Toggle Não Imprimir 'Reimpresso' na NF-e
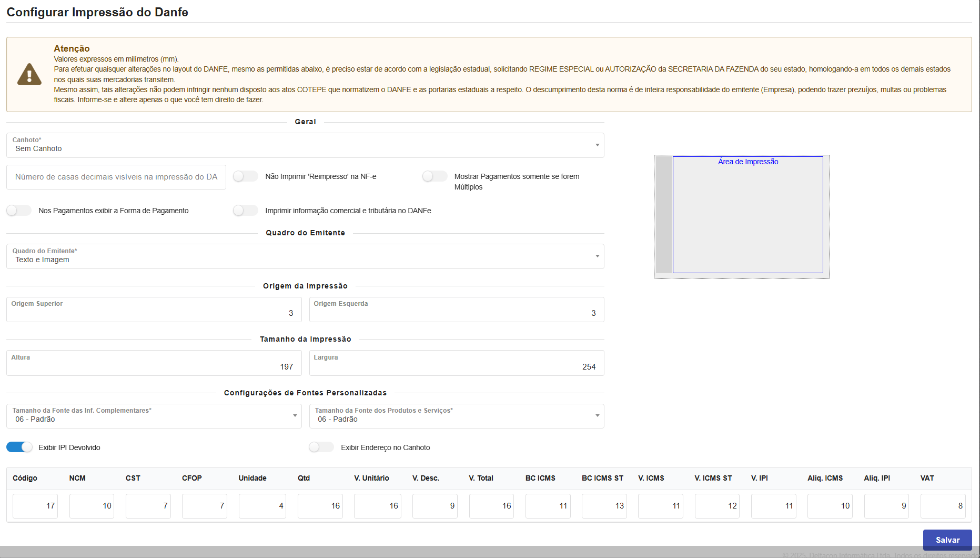Image resolution: width=980 pixels, height=558 pixels. (245, 176)
